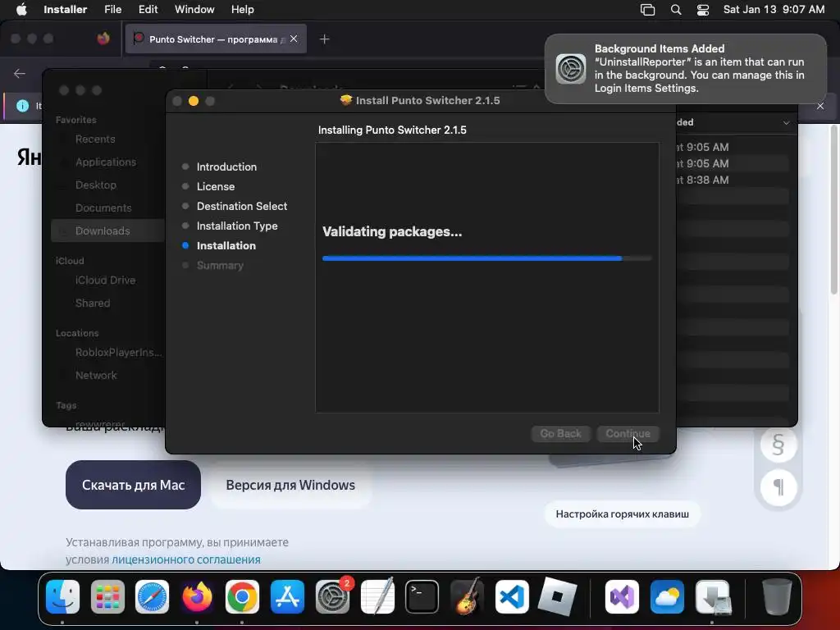The height and width of the screenshot is (630, 840).
Task: Click the installer package icon in the title bar
Action: pyautogui.click(x=346, y=100)
